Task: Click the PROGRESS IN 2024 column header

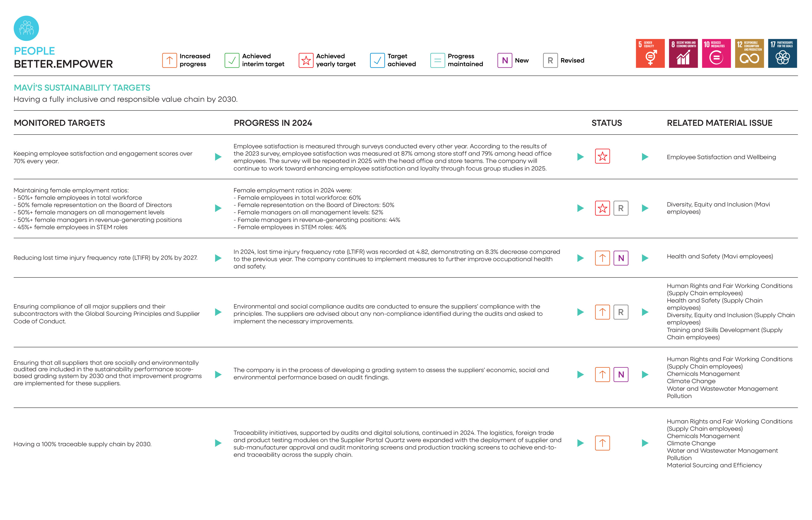Action: click(273, 123)
